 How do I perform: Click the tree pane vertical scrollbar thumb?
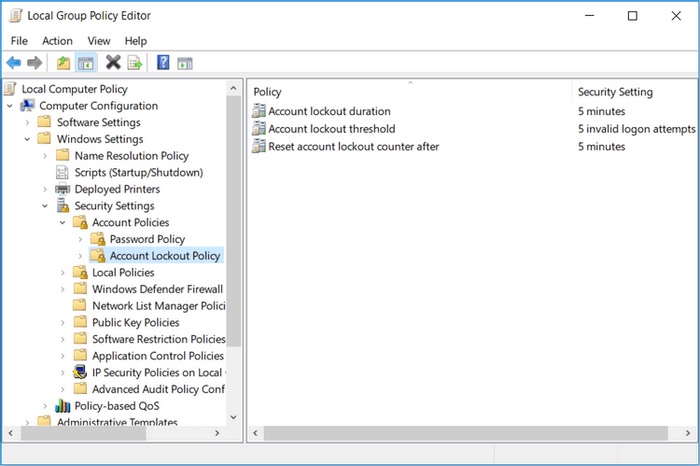(x=233, y=221)
